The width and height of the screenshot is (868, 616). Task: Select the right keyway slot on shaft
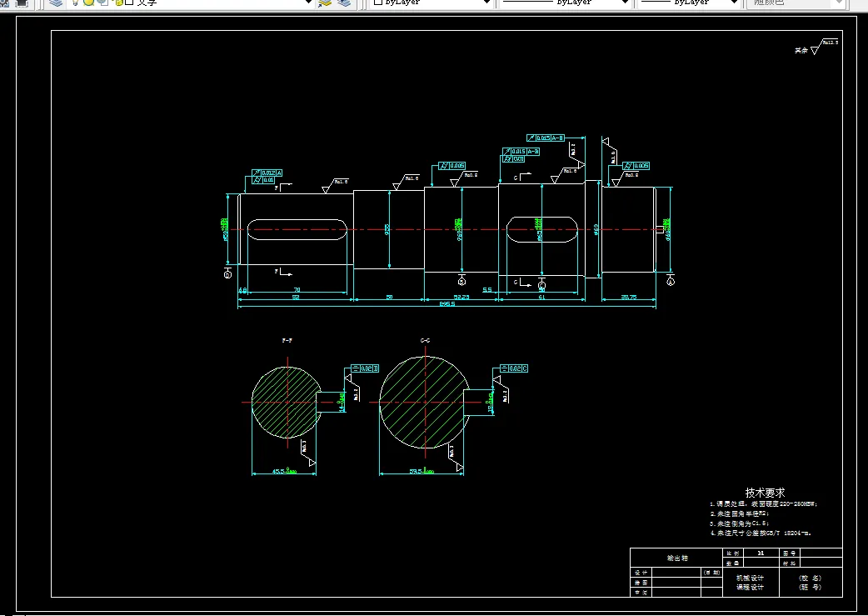coord(542,229)
